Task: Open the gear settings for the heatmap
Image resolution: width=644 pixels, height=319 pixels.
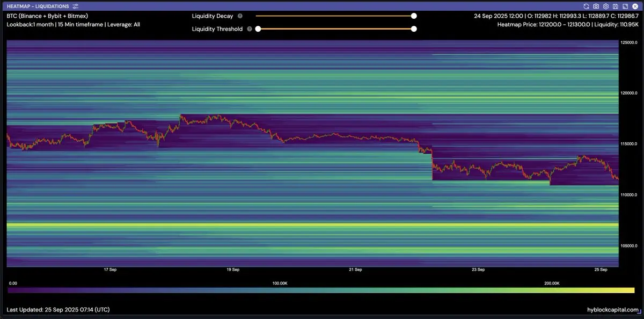Action: pos(606,6)
